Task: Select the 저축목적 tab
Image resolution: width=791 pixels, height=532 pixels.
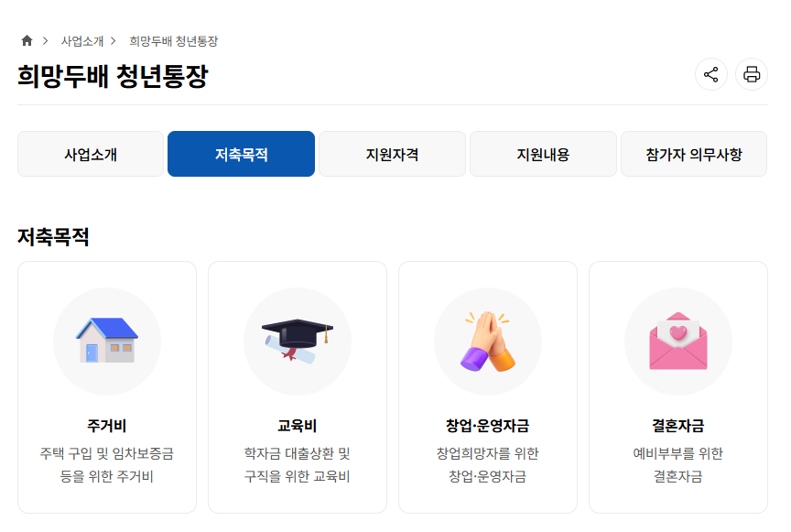Action: tap(241, 154)
